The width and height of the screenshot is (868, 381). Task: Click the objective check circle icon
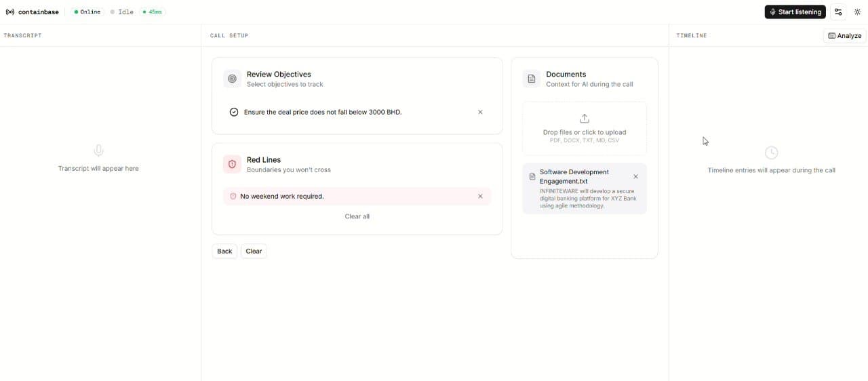pyautogui.click(x=234, y=112)
